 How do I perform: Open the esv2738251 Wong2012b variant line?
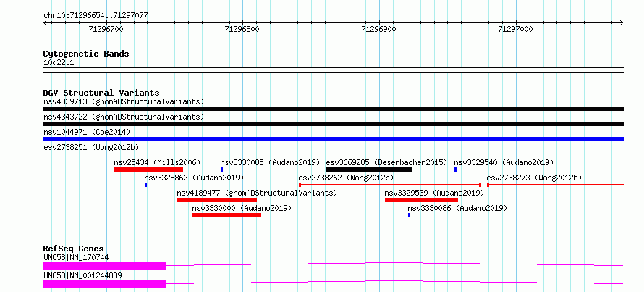tap(333, 154)
